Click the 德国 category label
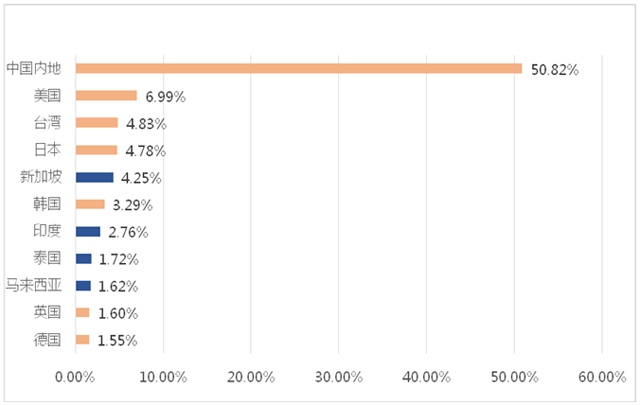This screenshot has width=640, height=406. pyautogui.click(x=47, y=339)
